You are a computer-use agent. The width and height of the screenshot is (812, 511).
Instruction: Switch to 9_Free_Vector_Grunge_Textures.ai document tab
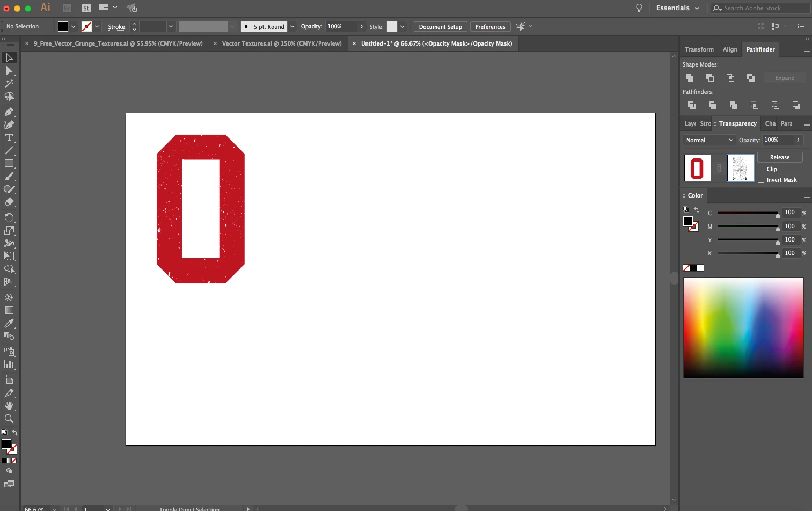[x=118, y=43]
